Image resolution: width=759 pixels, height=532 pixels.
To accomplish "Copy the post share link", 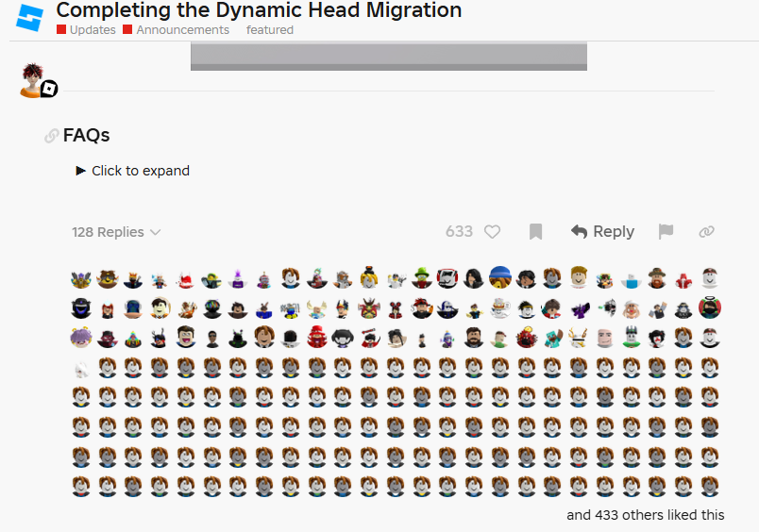I will [706, 232].
